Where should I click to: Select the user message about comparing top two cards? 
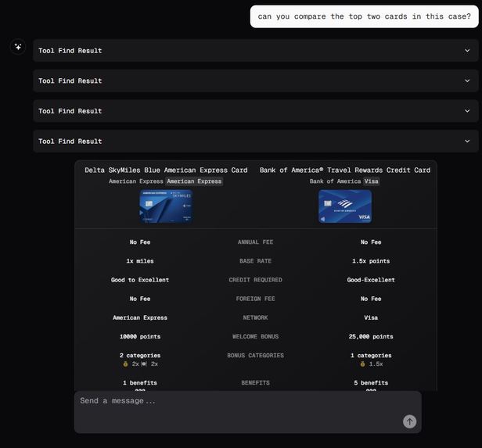click(365, 16)
